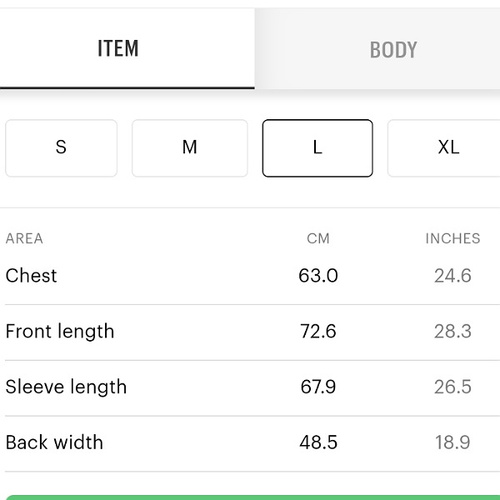The height and width of the screenshot is (500, 500).
Task: Choose the M size option
Action: [x=190, y=148]
